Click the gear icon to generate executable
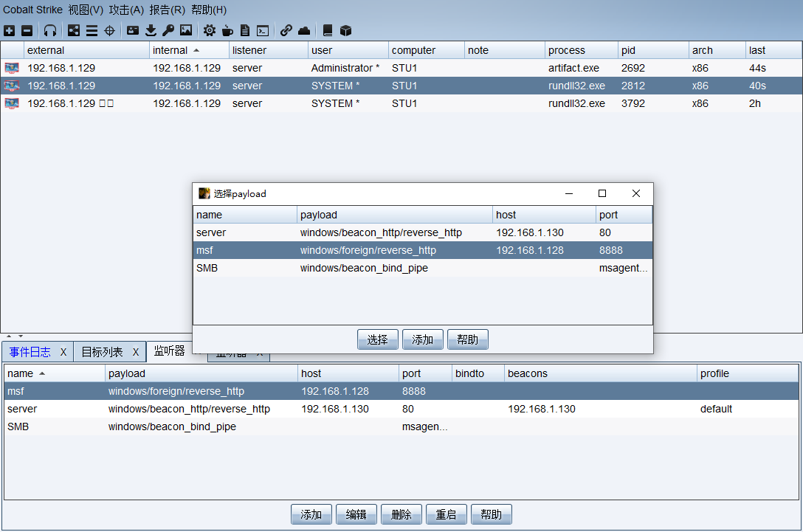Screen dimensions: 803x532 tap(210, 31)
